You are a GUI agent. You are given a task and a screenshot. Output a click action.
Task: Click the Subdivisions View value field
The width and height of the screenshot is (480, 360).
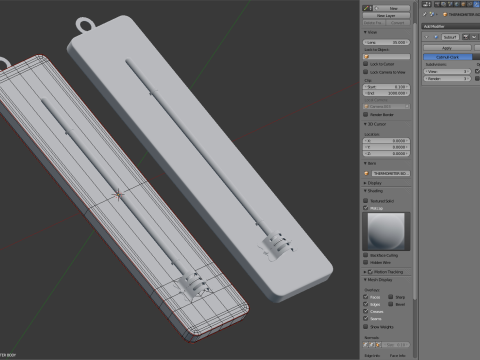point(447,71)
